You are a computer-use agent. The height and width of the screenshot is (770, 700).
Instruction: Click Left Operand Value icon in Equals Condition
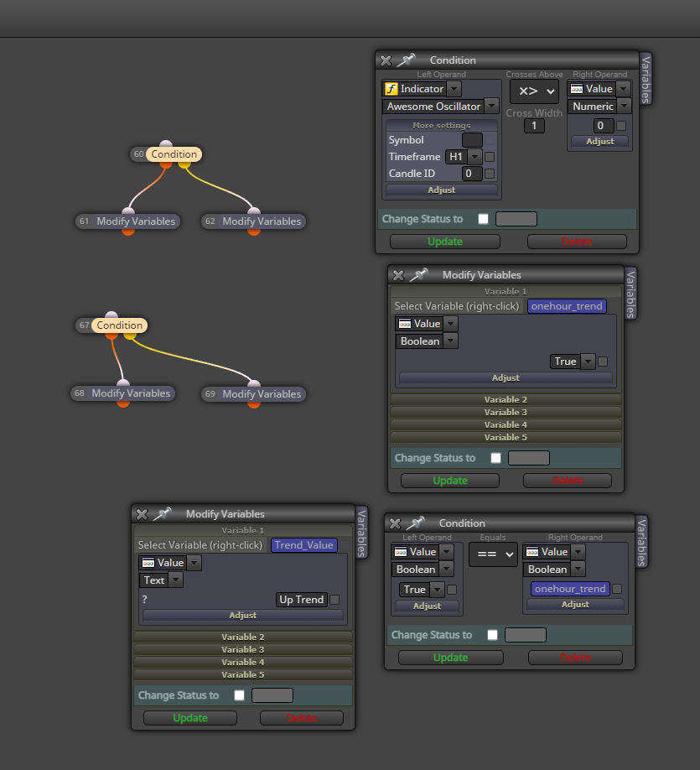pyautogui.click(x=401, y=552)
